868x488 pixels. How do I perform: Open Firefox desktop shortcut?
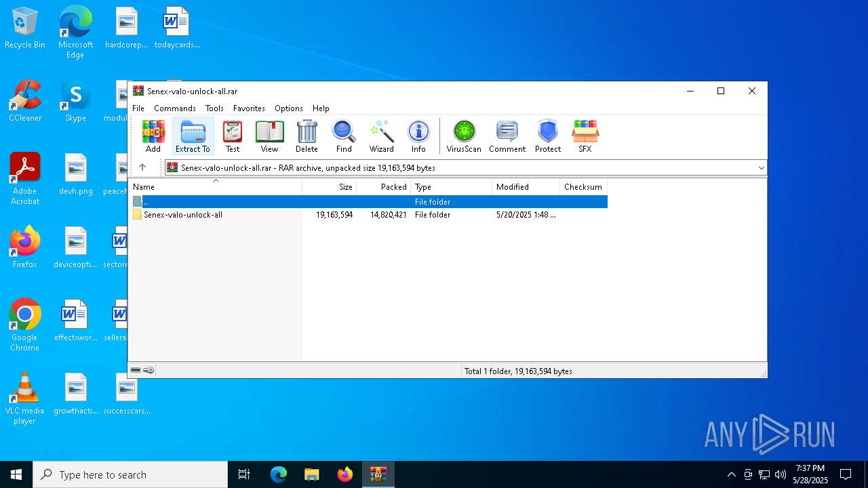[x=25, y=247]
